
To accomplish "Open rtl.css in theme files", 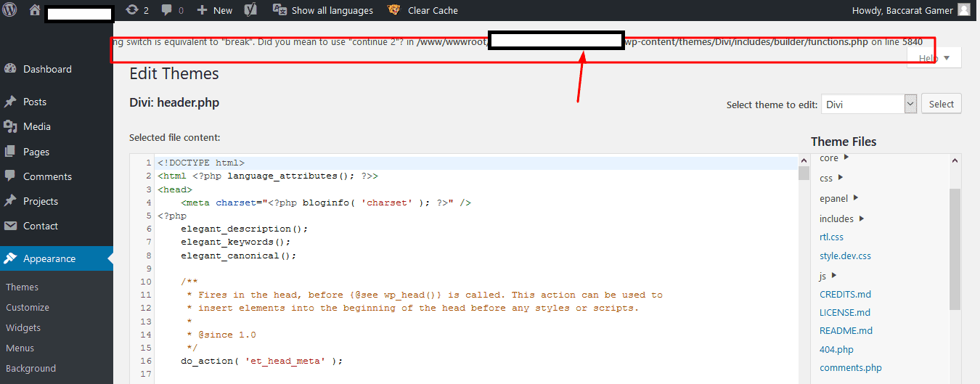I will tap(831, 237).
